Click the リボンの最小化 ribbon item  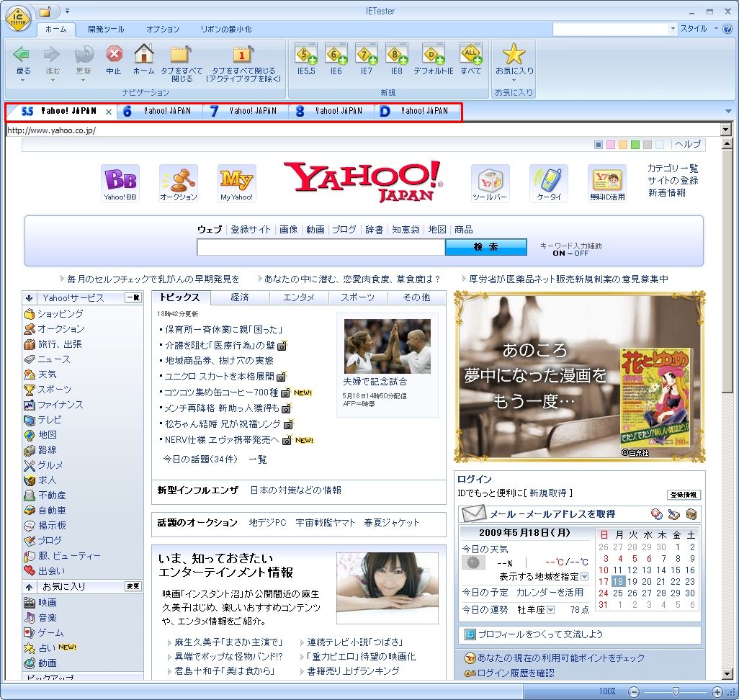click(x=226, y=30)
